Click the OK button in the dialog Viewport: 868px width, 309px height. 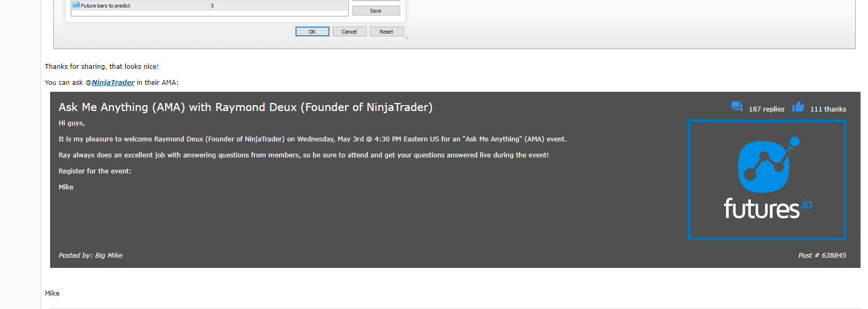[x=312, y=31]
